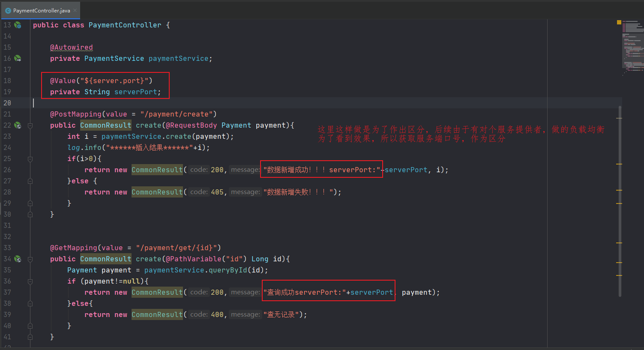Click the vertical editor scrollbar

(620, 201)
